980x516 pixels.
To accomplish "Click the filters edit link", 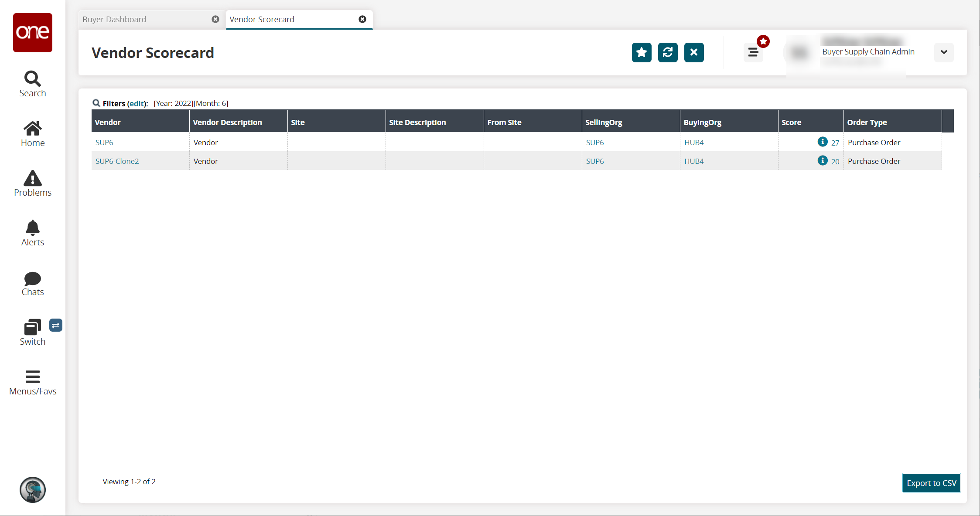I will (x=137, y=103).
